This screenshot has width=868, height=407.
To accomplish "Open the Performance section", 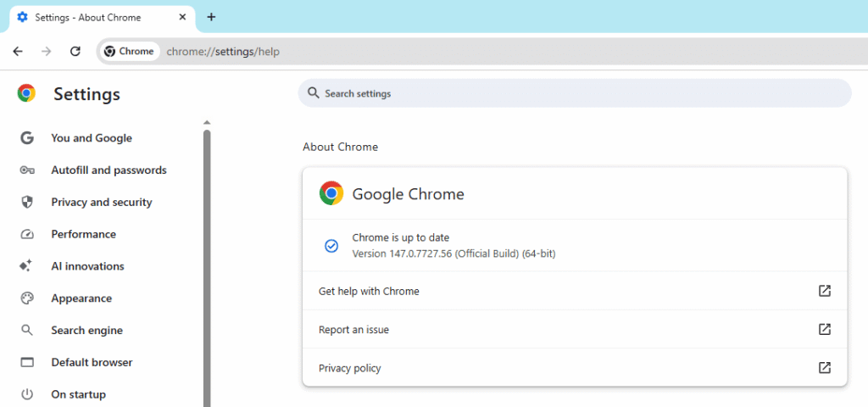I will (84, 234).
